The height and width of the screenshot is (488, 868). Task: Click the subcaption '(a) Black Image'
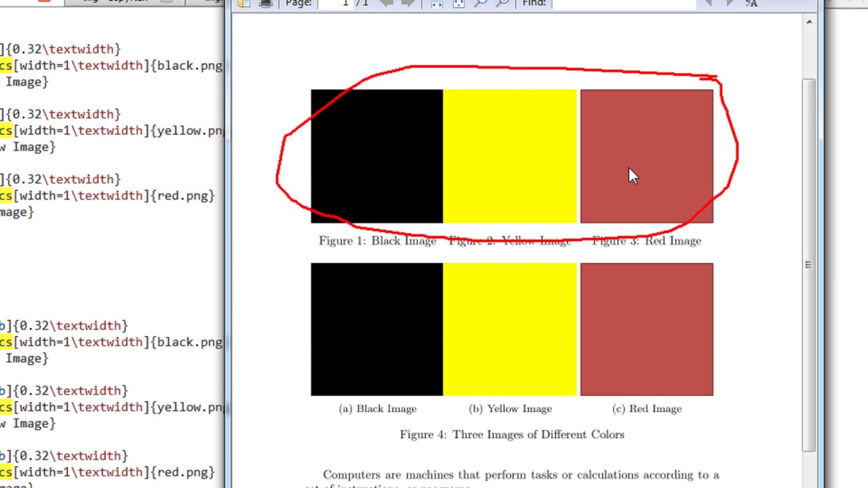pyautogui.click(x=378, y=409)
